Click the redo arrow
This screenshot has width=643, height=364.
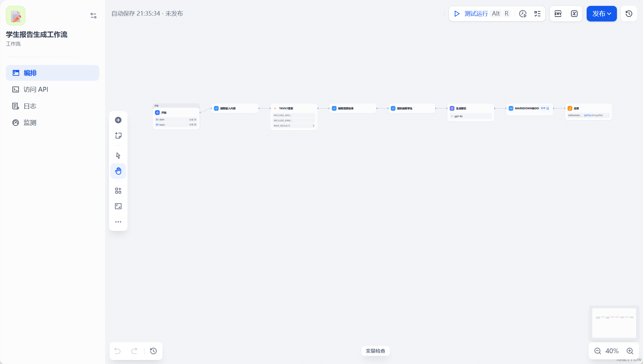coord(134,351)
